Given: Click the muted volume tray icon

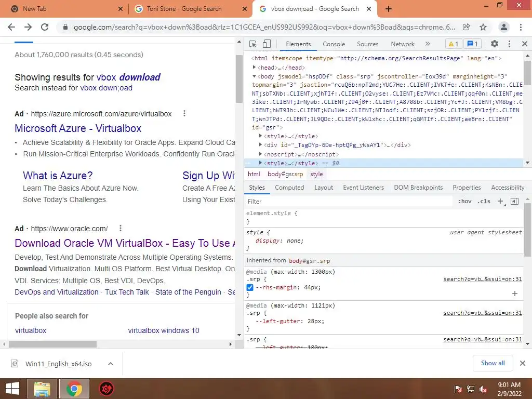Looking at the screenshot, I should [x=483, y=389].
